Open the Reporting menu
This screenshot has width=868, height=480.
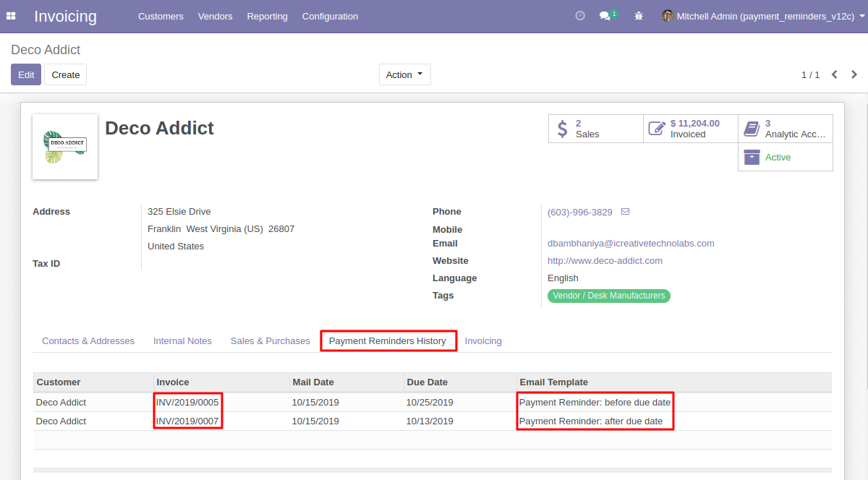(x=267, y=16)
